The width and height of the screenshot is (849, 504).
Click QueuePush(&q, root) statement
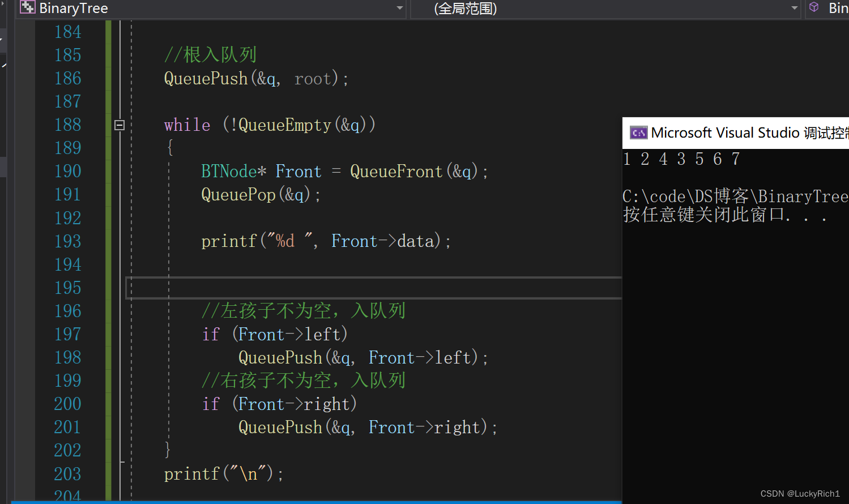tap(256, 78)
